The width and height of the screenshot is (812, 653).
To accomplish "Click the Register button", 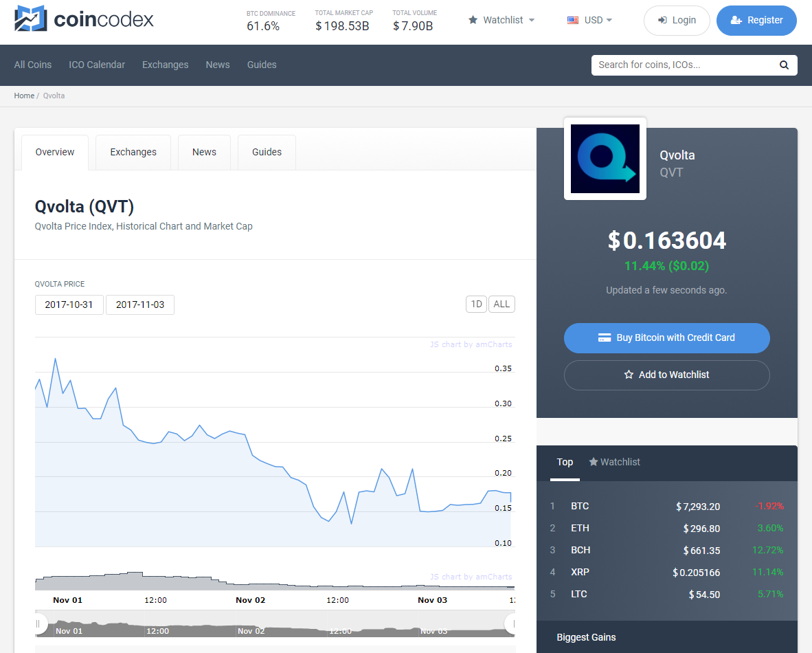I will click(756, 20).
